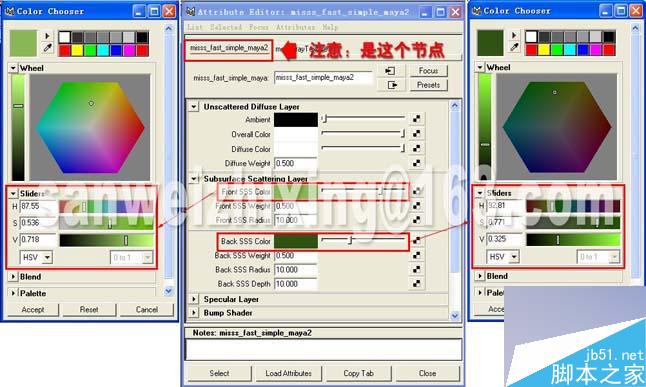Click map button next to Back SSS Color
Image resolution: width=646 pixels, height=387 pixels.
(x=417, y=240)
